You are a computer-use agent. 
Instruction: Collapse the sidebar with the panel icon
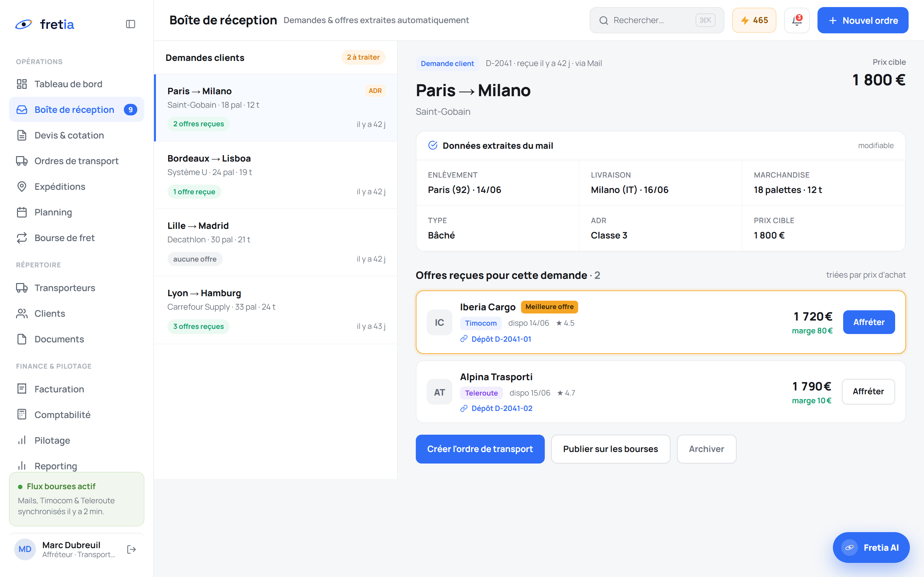click(131, 24)
